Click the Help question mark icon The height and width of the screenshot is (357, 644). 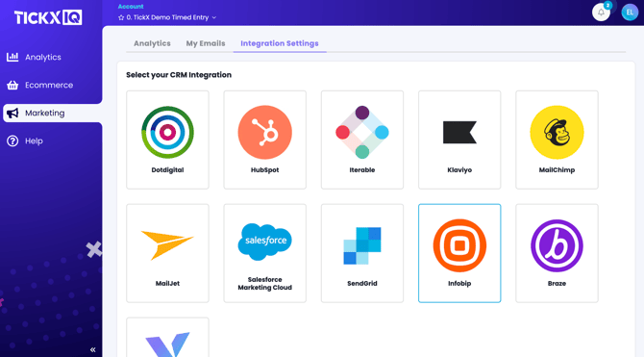click(12, 141)
